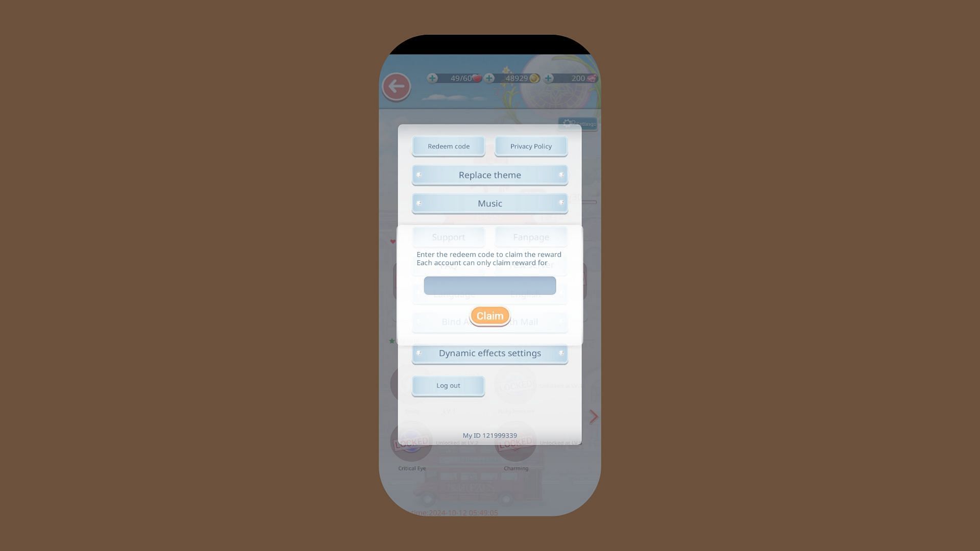Screen dimensions: 980x551
Task: Click the settings gear icon
Action: pyautogui.click(x=568, y=123)
